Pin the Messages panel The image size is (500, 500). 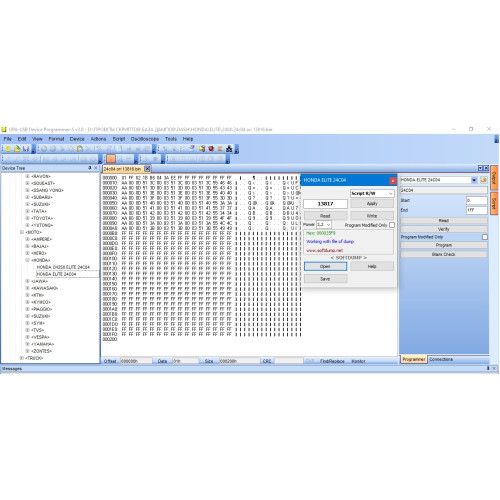click(x=488, y=368)
